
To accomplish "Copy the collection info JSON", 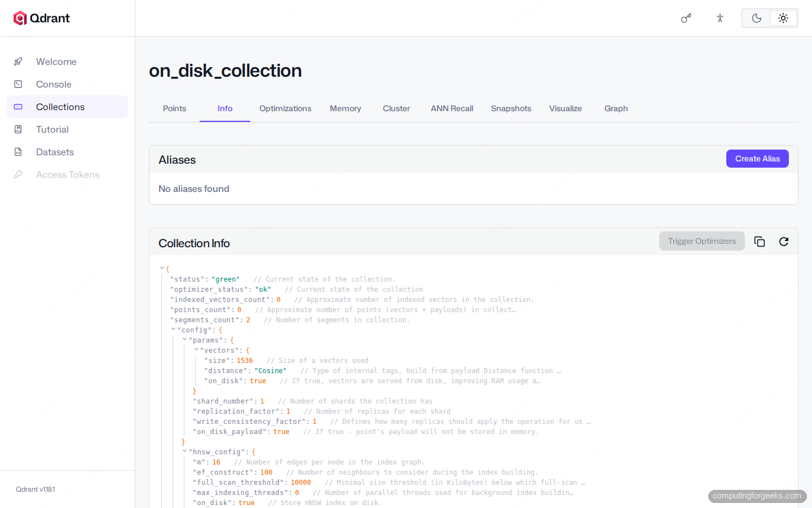I will [760, 242].
